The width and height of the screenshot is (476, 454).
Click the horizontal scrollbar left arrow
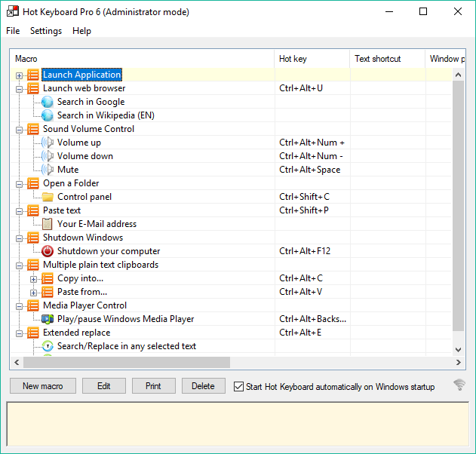(17, 362)
